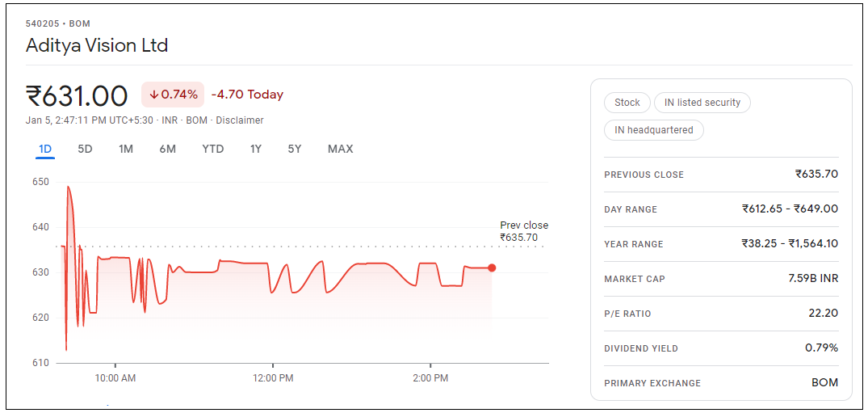Click the PREVIOUS CLOSE label
868x413 pixels.
tap(644, 175)
